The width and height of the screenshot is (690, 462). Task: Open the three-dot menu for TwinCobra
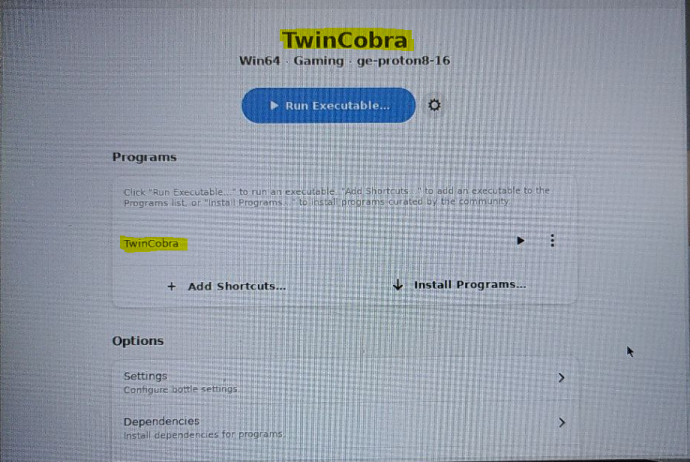552,240
